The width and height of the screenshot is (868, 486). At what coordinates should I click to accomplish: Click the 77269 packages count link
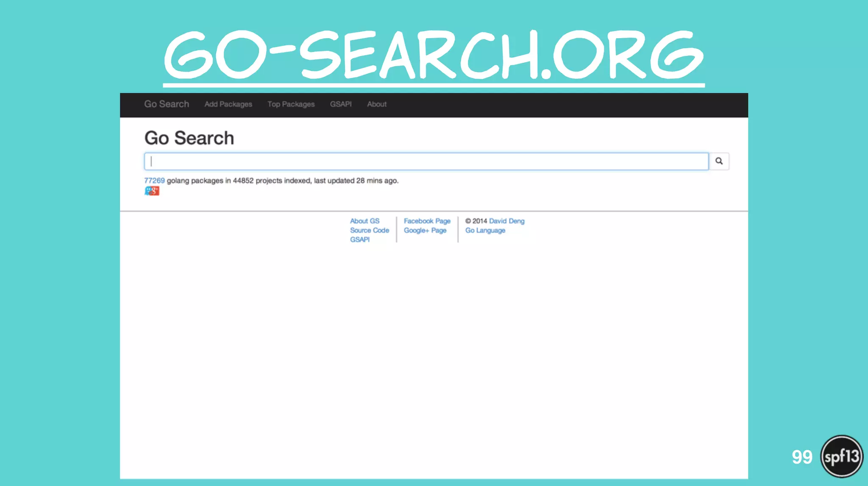[154, 181]
